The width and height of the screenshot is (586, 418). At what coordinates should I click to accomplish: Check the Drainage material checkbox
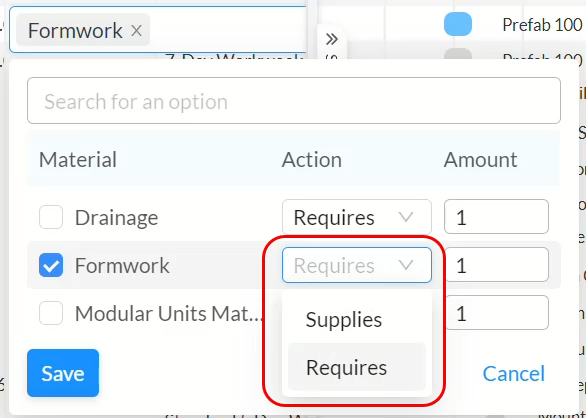pyautogui.click(x=51, y=217)
